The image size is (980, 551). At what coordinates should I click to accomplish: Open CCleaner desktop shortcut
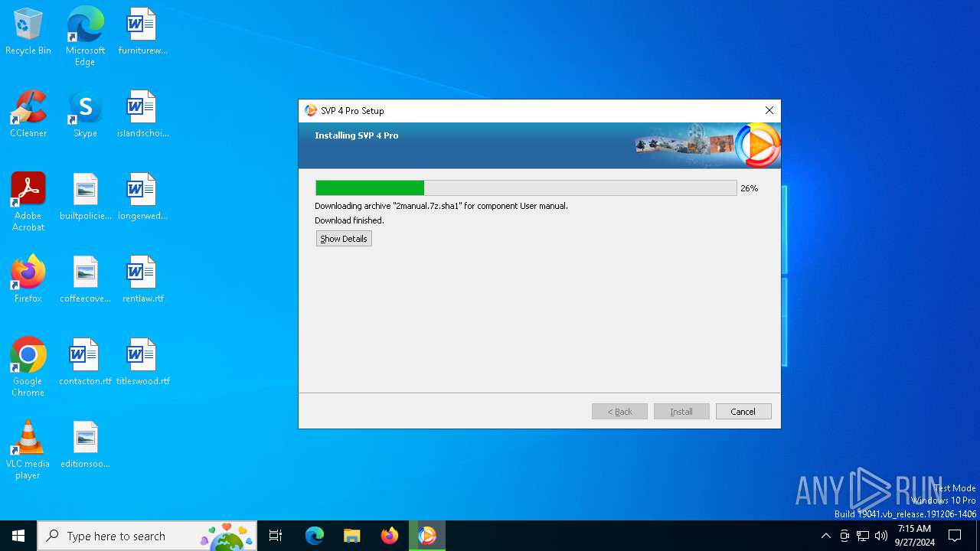click(x=28, y=115)
